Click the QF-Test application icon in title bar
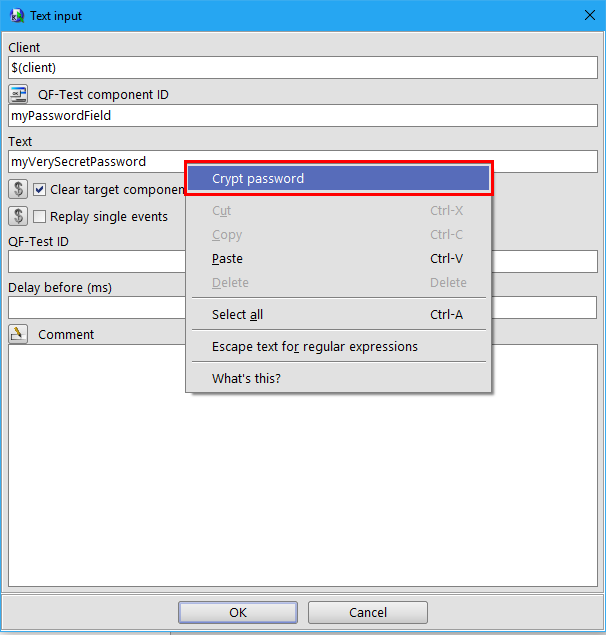The width and height of the screenshot is (606, 635). [x=17, y=16]
